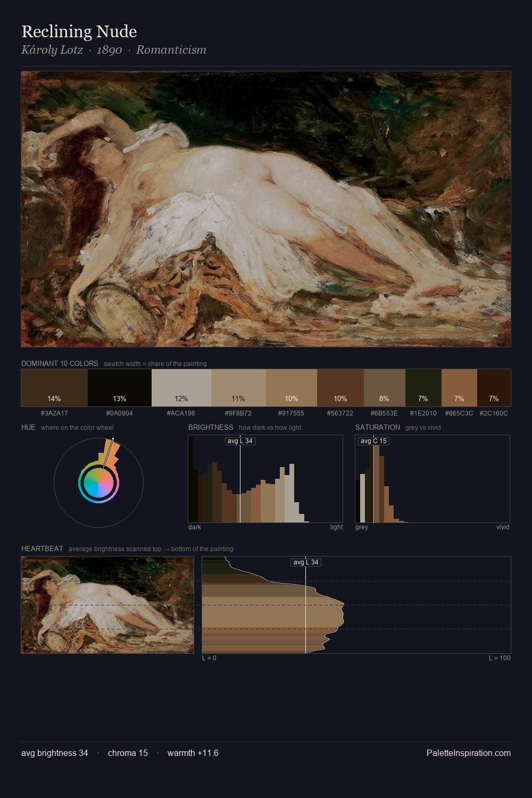Image resolution: width=532 pixels, height=798 pixels.
Task: Click the '8%' swatch percentage
Action: click(x=384, y=398)
